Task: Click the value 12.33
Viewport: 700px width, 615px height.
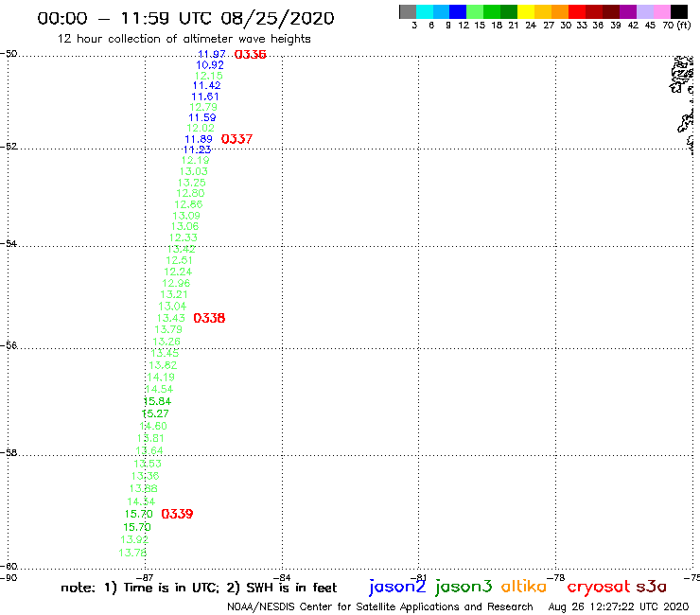Action: (x=184, y=237)
